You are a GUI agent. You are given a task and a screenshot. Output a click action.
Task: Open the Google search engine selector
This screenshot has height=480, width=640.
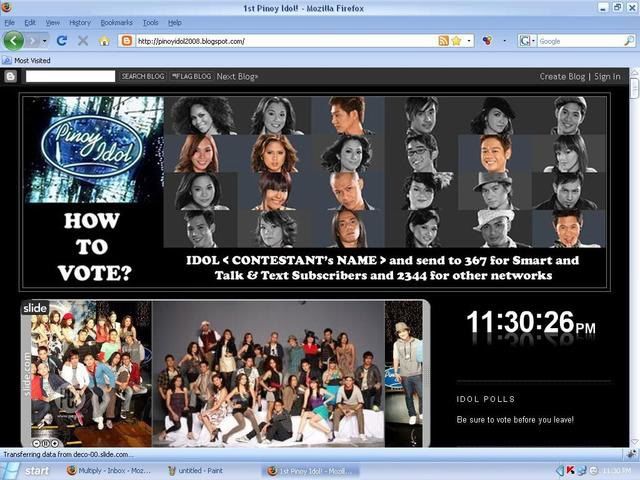tap(527, 41)
